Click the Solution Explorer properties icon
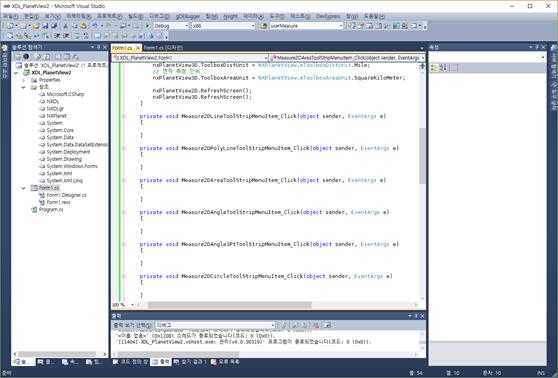 (x=17, y=56)
